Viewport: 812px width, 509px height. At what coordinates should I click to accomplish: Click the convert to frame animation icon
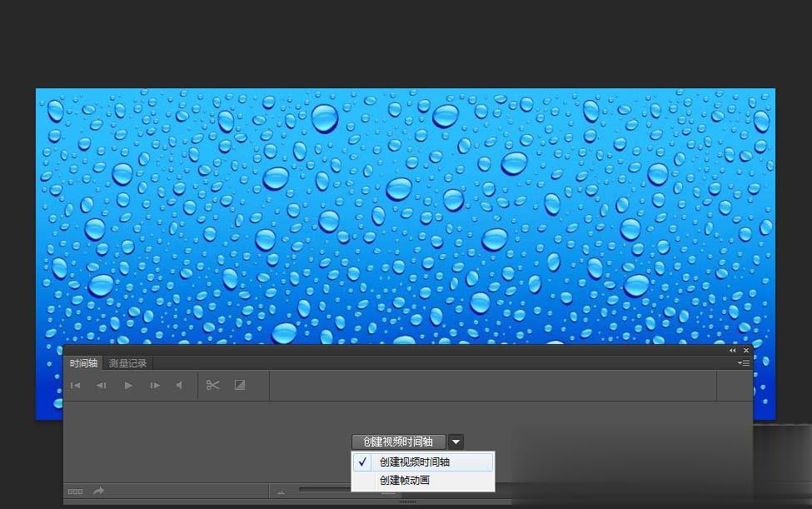(75, 492)
